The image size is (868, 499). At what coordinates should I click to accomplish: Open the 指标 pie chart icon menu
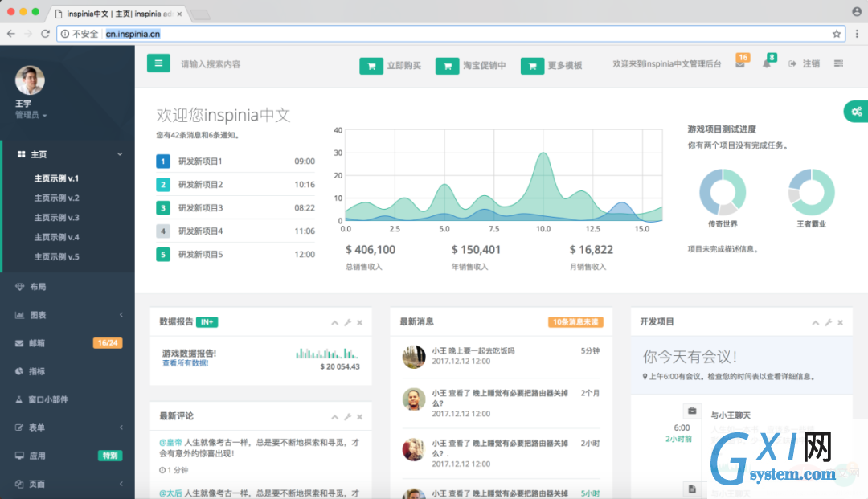[x=19, y=371]
